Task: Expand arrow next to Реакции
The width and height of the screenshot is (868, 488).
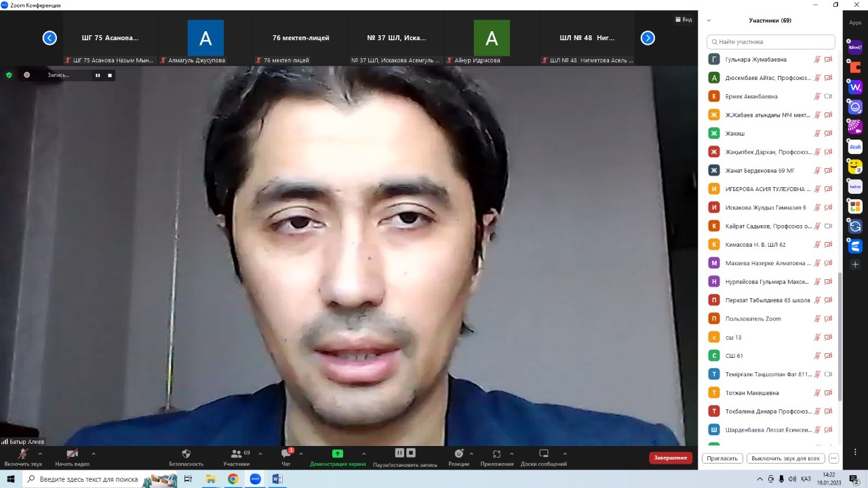Action: pyautogui.click(x=472, y=453)
